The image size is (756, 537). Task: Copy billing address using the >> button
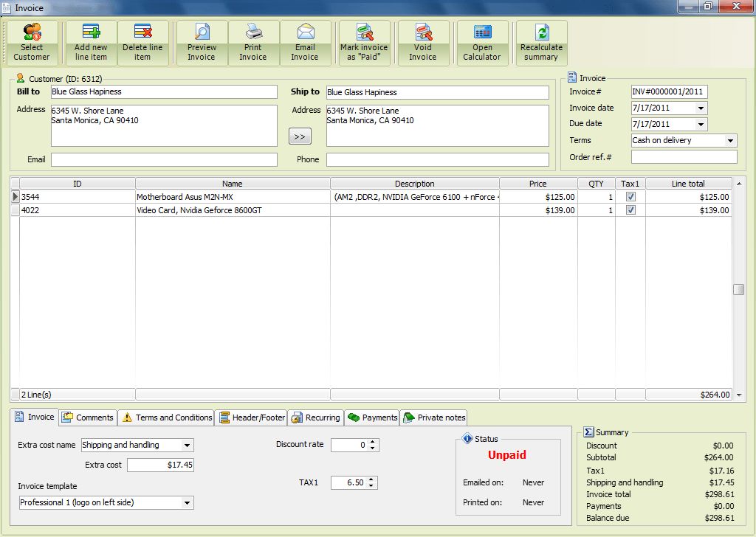pos(300,136)
